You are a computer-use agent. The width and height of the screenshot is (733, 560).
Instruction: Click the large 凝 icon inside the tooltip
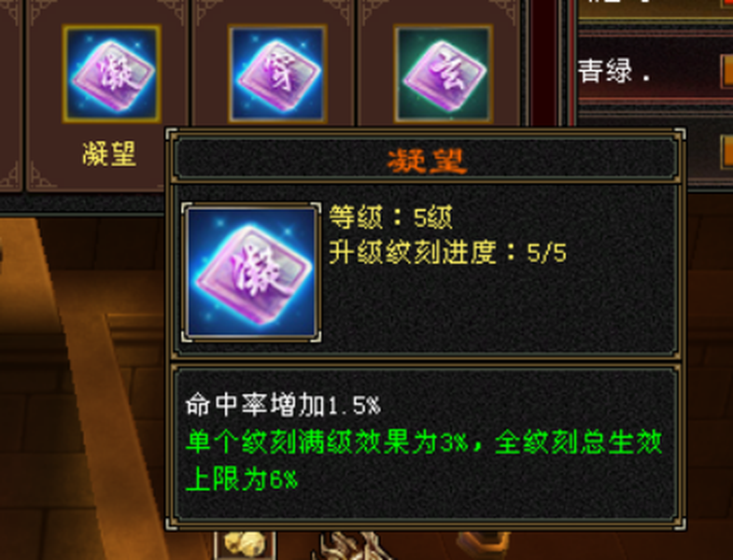point(251,272)
